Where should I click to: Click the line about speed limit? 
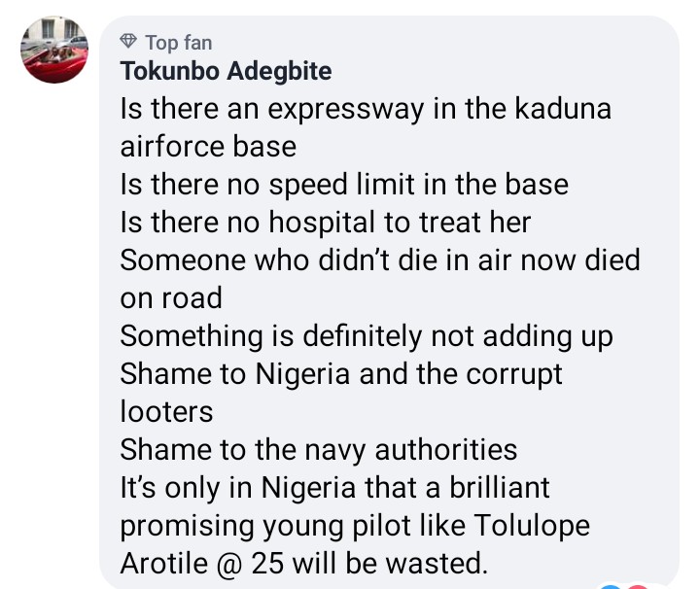tap(343, 184)
